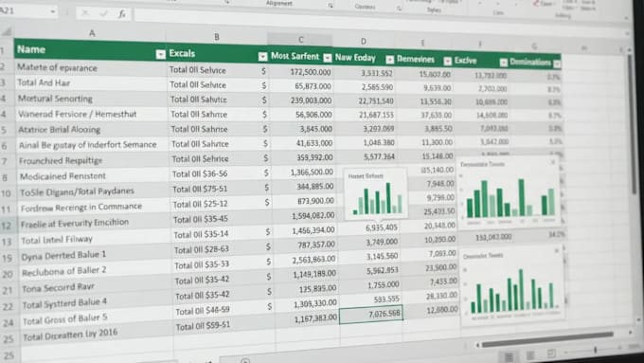644x363 pixels.
Task: Open the Dominations filter dropdown
Action: (x=557, y=64)
